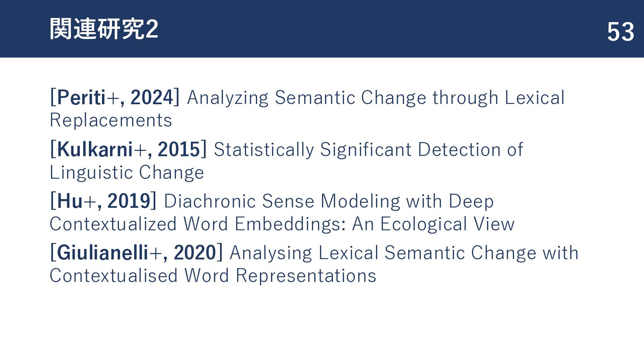Screen dimensions: 644x362
Task: Click the text "Linguistic Change"
Action: tap(126, 172)
